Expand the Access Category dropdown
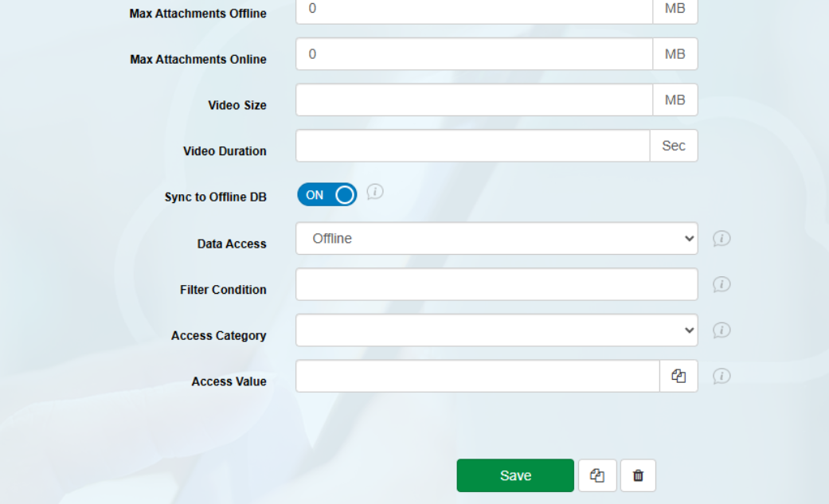This screenshot has height=504, width=829. (496, 330)
